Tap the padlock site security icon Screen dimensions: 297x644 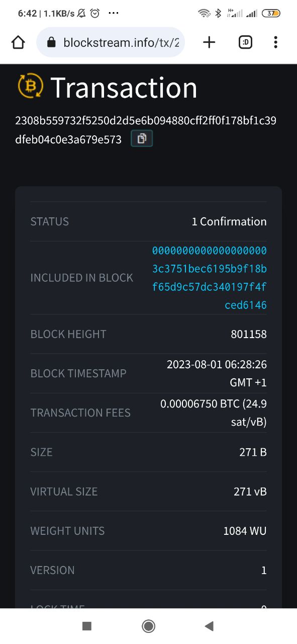click(51, 42)
